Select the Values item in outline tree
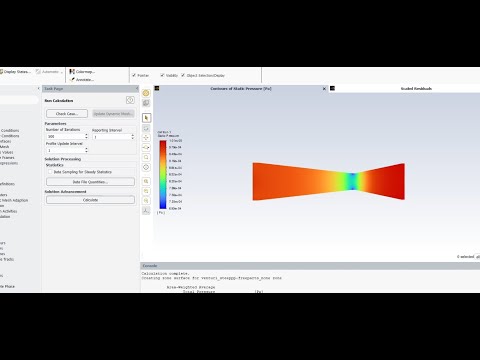 [x=7, y=152]
